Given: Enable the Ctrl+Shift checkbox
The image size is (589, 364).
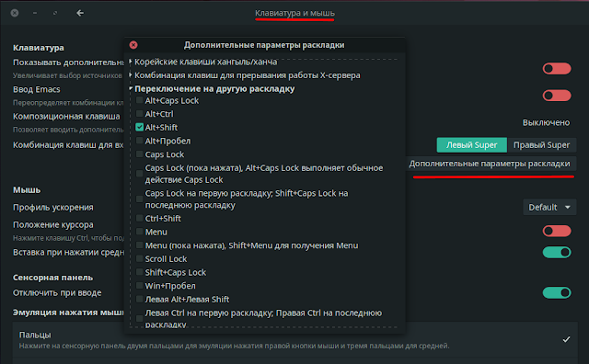Looking at the screenshot, I should (x=139, y=219).
